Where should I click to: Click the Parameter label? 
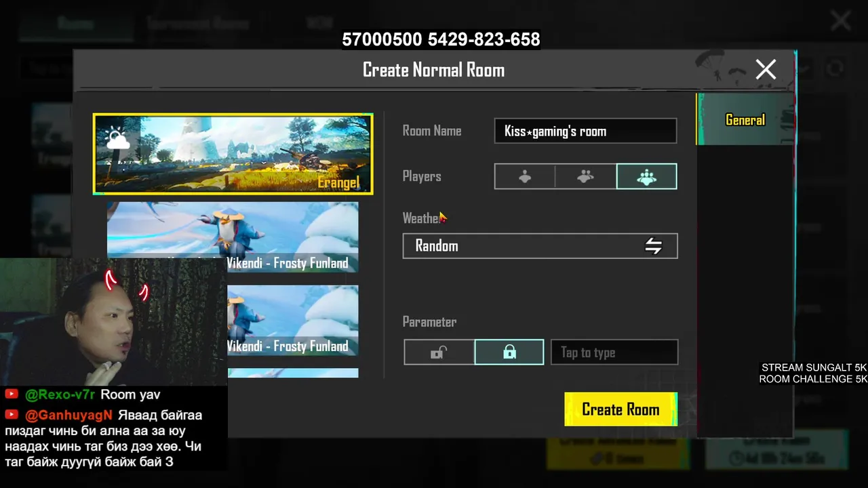[429, 322]
